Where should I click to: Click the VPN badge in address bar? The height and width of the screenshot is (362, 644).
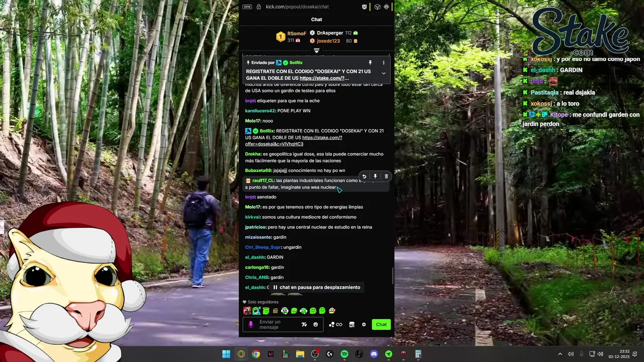pyautogui.click(x=247, y=7)
